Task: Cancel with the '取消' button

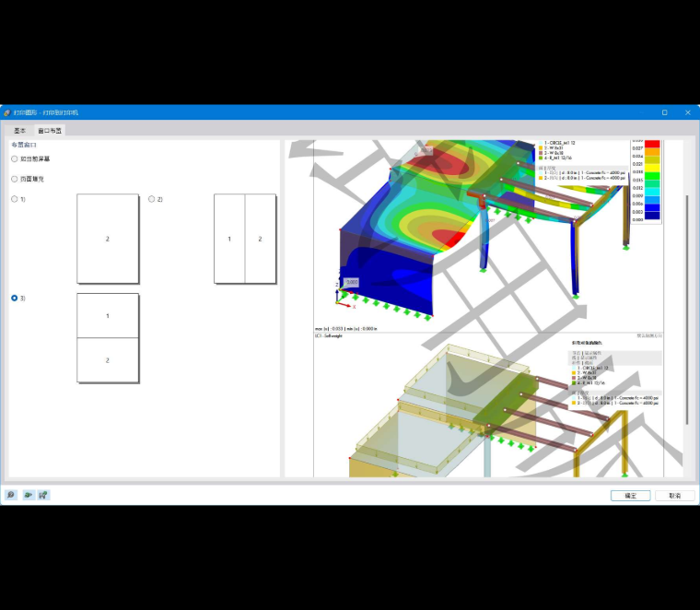Action: tap(674, 495)
